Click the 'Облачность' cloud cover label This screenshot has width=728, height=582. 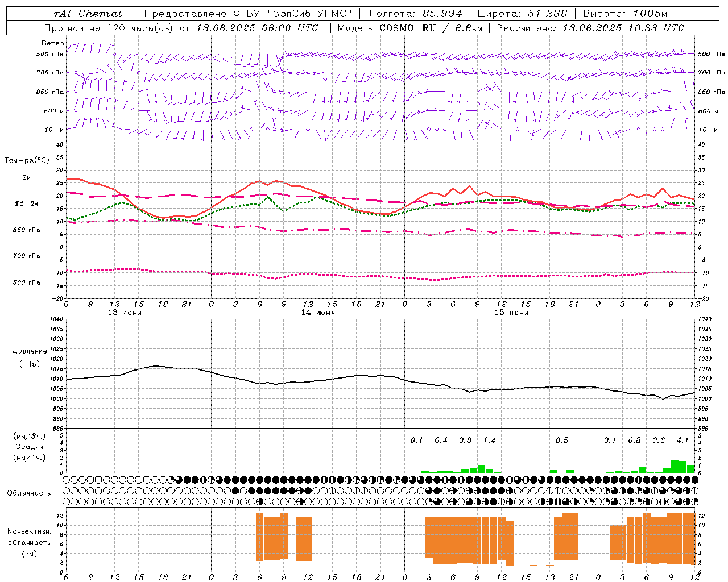(x=29, y=493)
